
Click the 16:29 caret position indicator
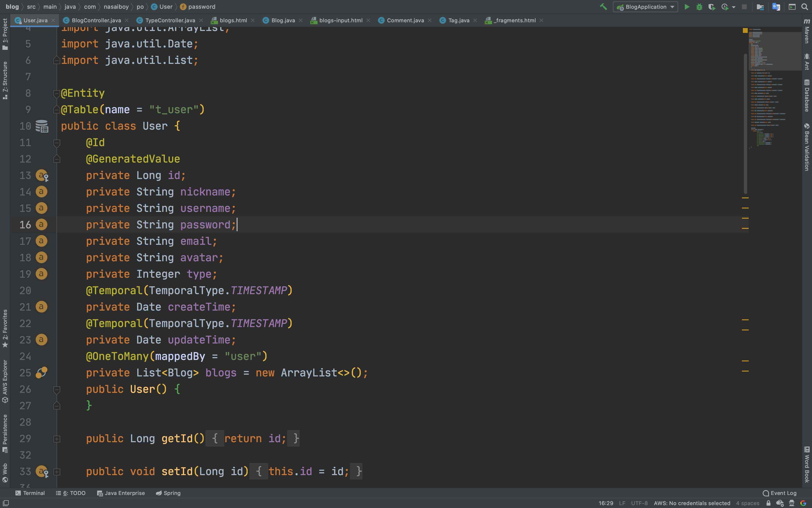606,503
